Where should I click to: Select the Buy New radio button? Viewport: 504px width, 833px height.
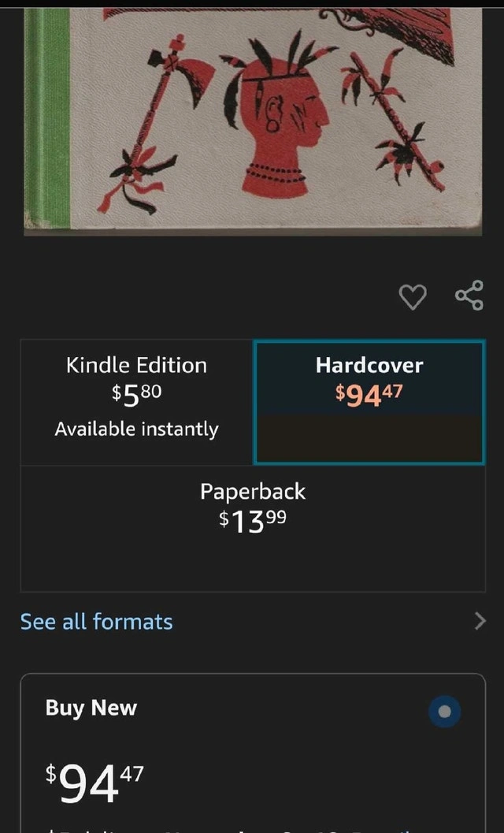click(x=444, y=712)
